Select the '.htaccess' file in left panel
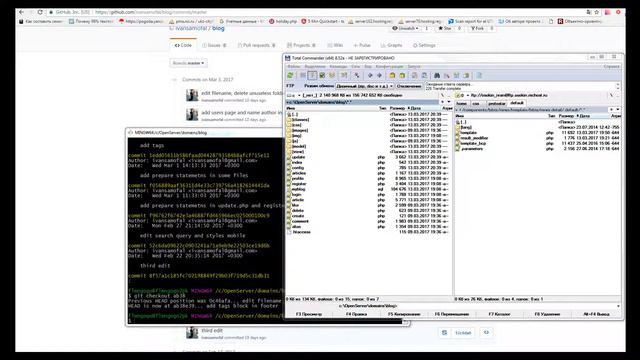640x360 pixels. 302,232
